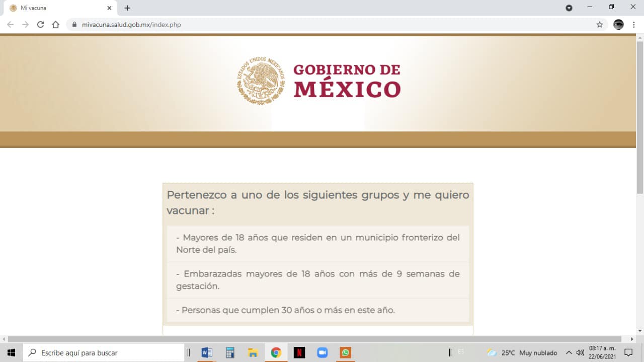Open WhatsApp from the taskbar
The height and width of the screenshot is (362, 644).
coord(345,352)
